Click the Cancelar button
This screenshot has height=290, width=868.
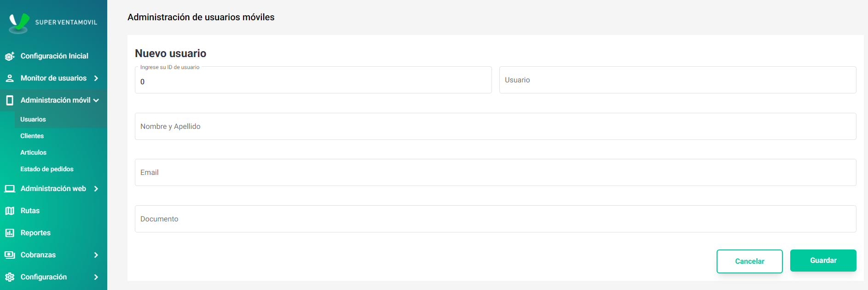coord(750,261)
